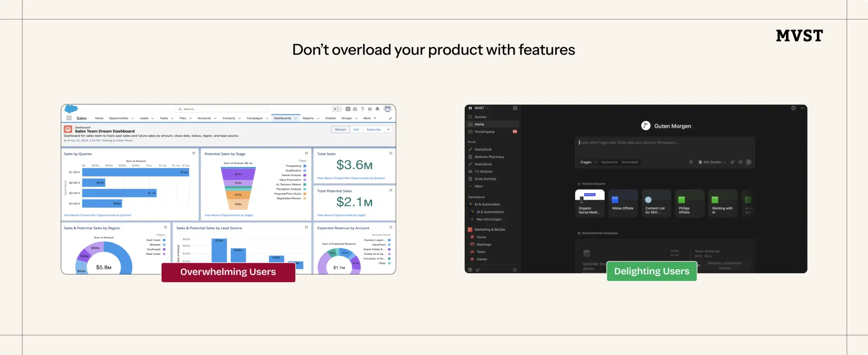This screenshot has width=868, height=355.
Task: Open the Salesforce setup gear icon
Action: pos(370,109)
